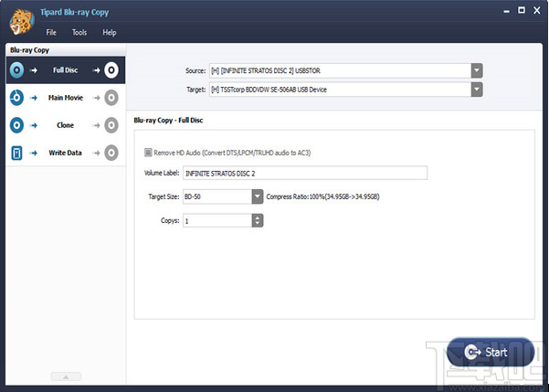The image size is (549, 392).
Task: Expand the Target drive dropdown
Action: click(477, 90)
